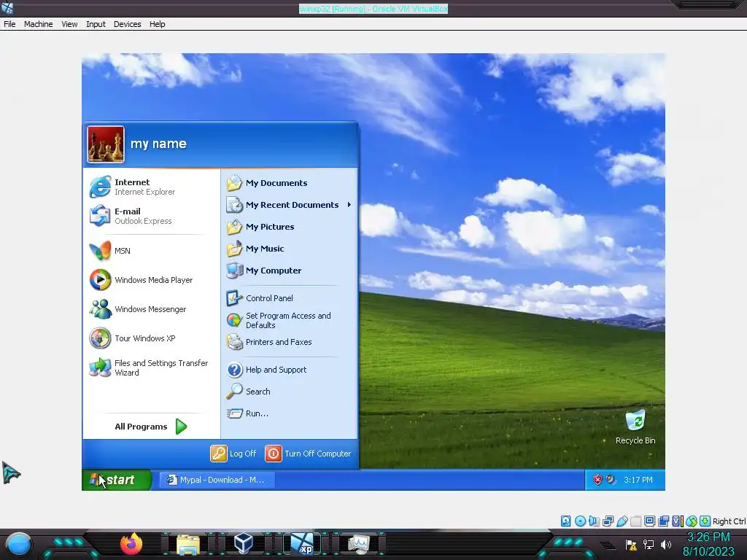Open File Explorer from host taskbar
Image resolution: width=747 pixels, height=560 pixels.
pyautogui.click(x=188, y=545)
